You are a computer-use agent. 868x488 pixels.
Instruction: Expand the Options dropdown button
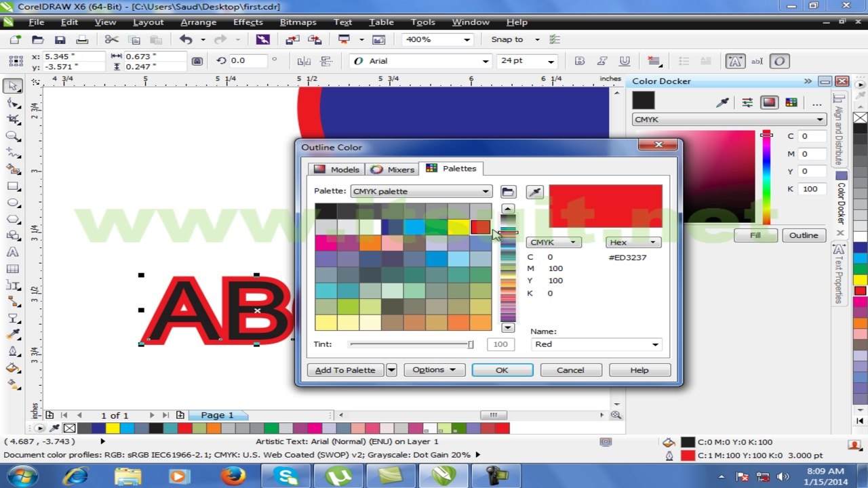click(x=434, y=370)
